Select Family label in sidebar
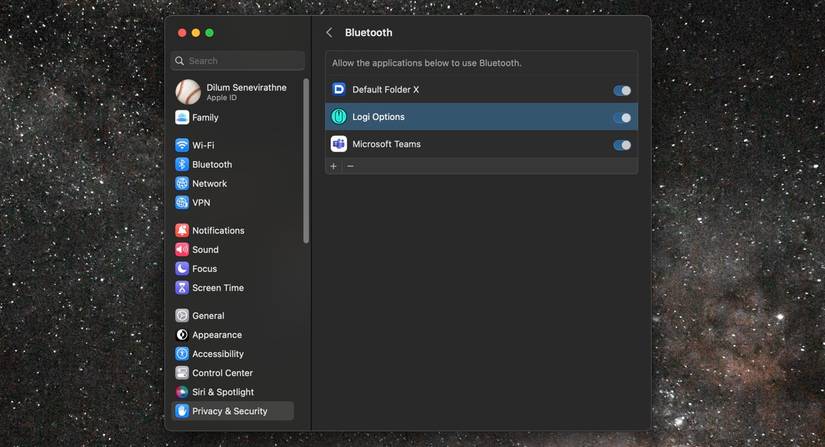The image size is (825, 447). click(205, 117)
